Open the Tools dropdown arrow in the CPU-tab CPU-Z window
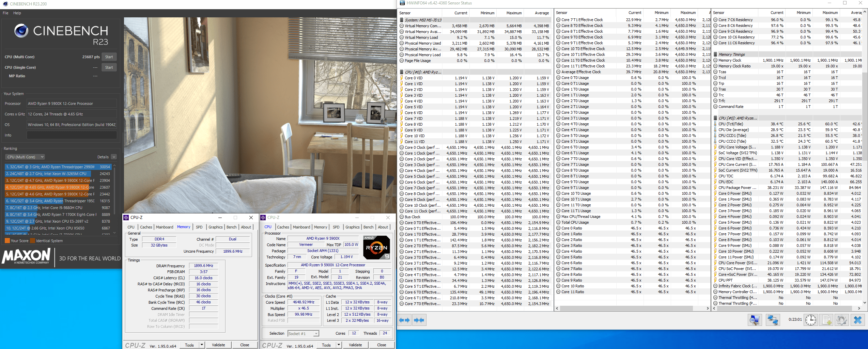 tap(339, 345)
